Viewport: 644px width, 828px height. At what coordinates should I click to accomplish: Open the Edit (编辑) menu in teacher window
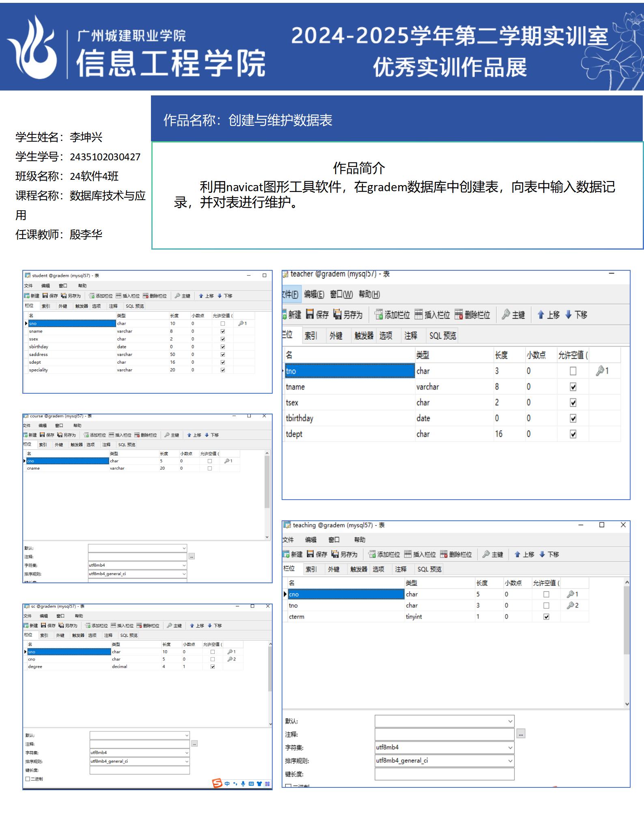tap(314, 294)
